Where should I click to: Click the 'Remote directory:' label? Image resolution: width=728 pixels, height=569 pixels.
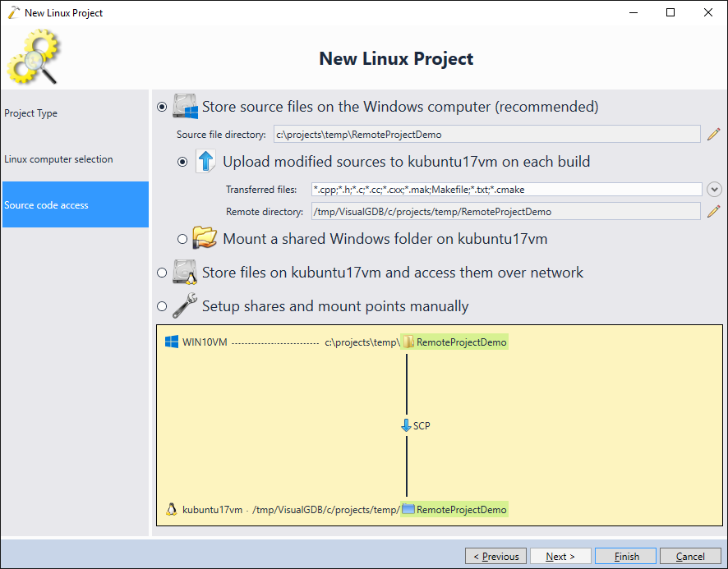coord(265,212)
